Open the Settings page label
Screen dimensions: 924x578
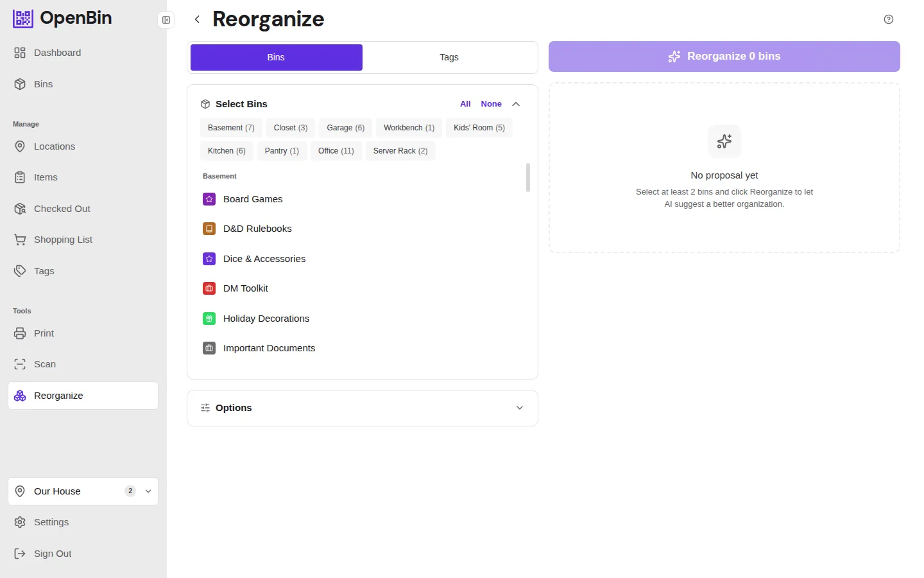(x=51, y=522)
